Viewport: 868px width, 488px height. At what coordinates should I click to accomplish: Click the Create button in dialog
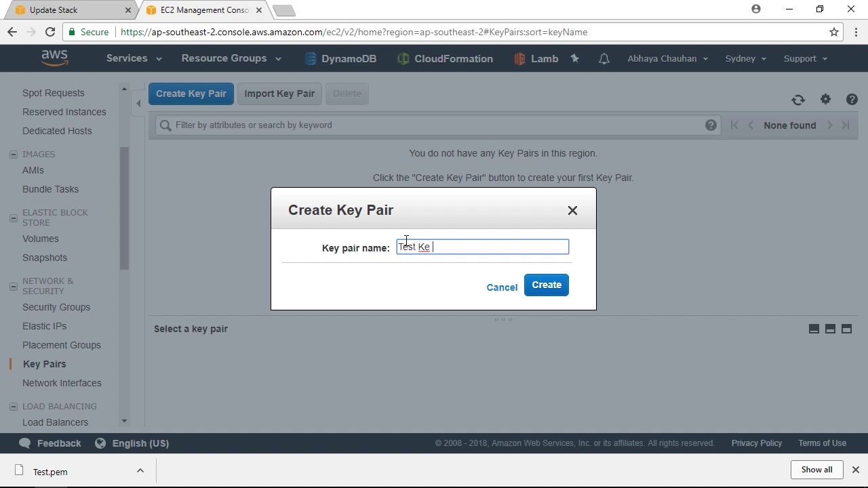tap(547, 285)
